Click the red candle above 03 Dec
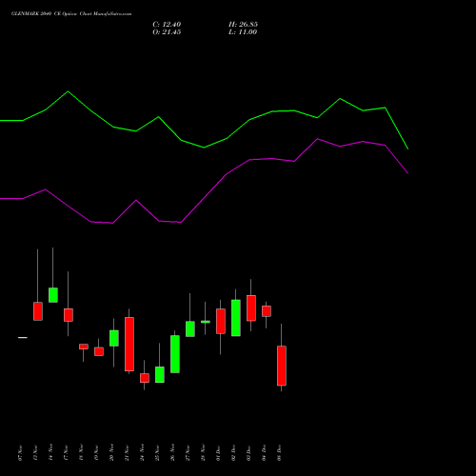This screenshot has width=476, height=476. [x=251, y=308]
